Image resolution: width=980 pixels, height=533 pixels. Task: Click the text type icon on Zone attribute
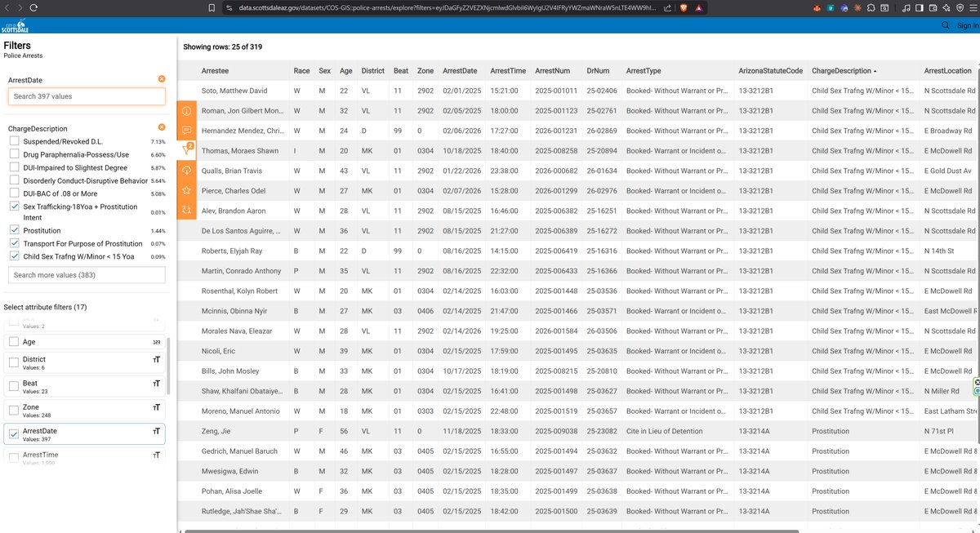click(x=157, y=406)
